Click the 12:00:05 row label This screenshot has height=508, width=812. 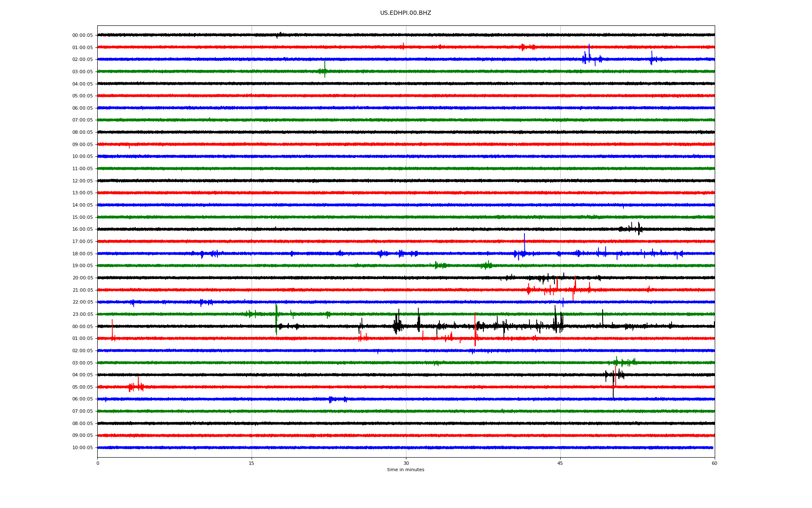82,181
